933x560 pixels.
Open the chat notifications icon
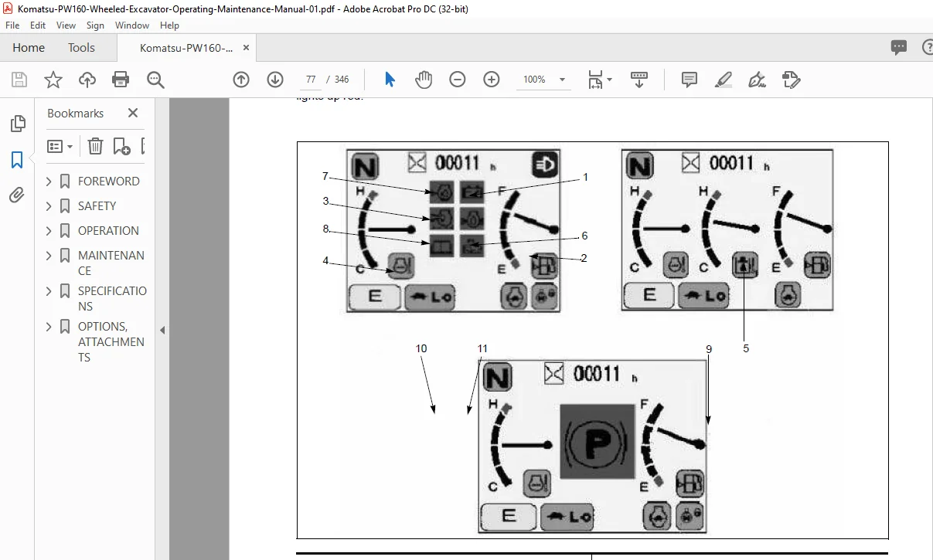(x=899, y=48)
